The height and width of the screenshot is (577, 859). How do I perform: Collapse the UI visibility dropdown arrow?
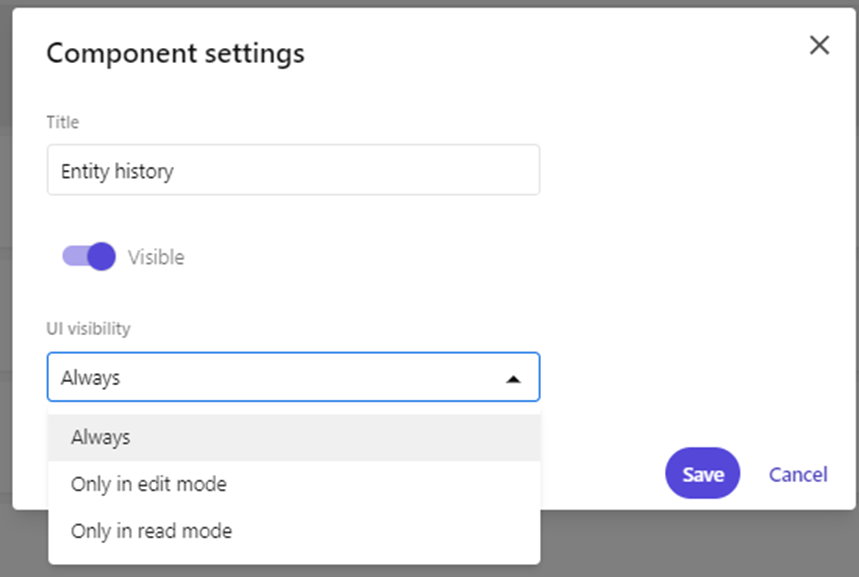point(513,379)
